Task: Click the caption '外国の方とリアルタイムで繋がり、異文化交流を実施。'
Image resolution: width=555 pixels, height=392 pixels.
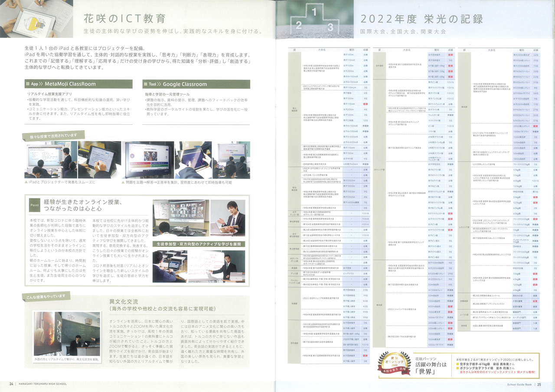Action: [67, 360]
